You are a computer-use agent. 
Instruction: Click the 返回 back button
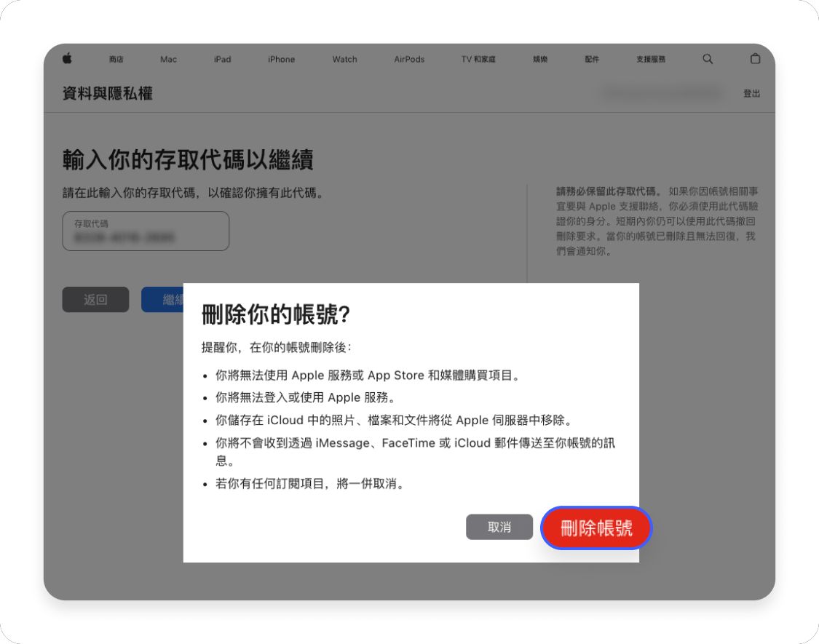[x=95, y=299]
